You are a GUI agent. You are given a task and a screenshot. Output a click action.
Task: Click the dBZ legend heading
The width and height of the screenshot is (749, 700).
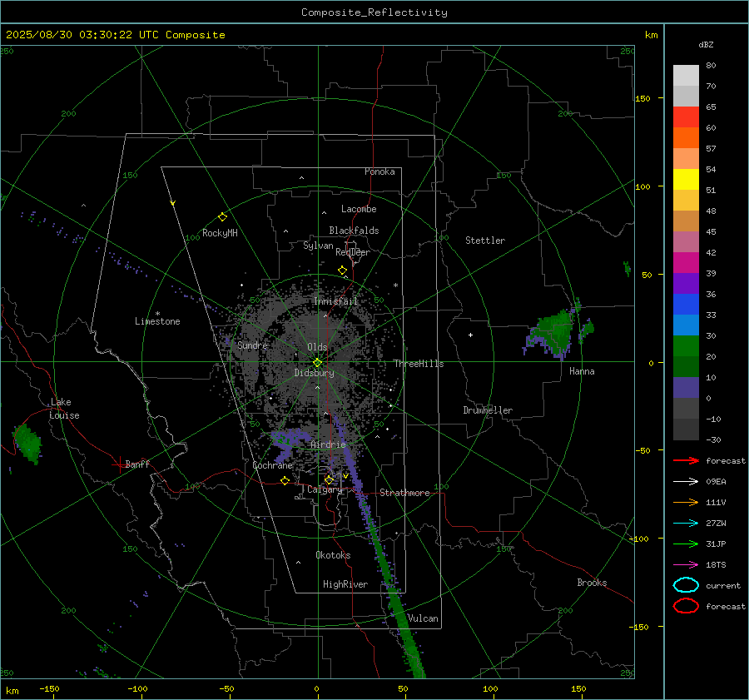[x=706, y=44]
